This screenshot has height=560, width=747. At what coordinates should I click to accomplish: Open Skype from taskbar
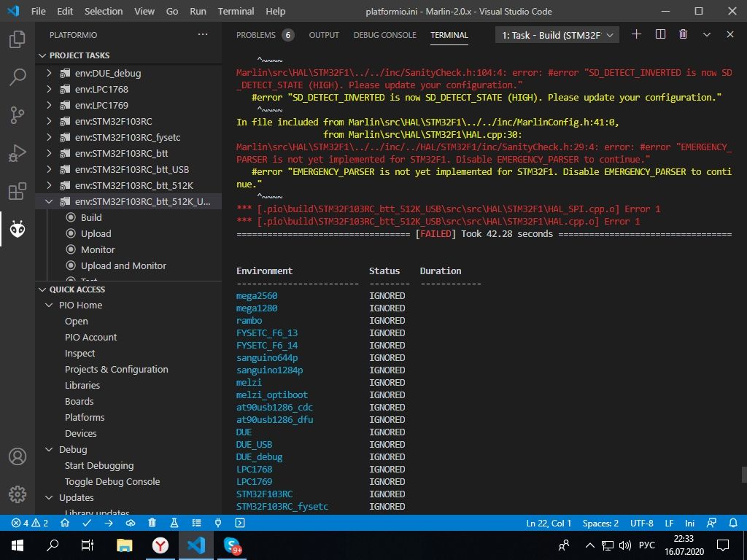click(232, 545)
